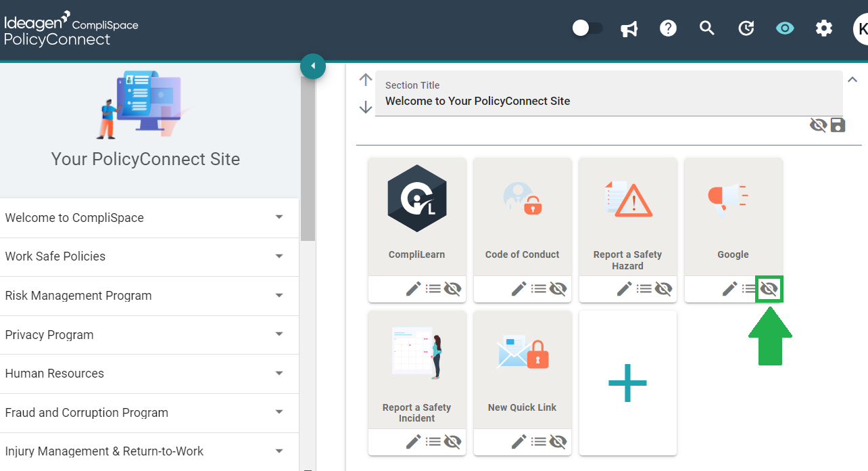Open the Google megaphone tile

click(x=733, y=217)
